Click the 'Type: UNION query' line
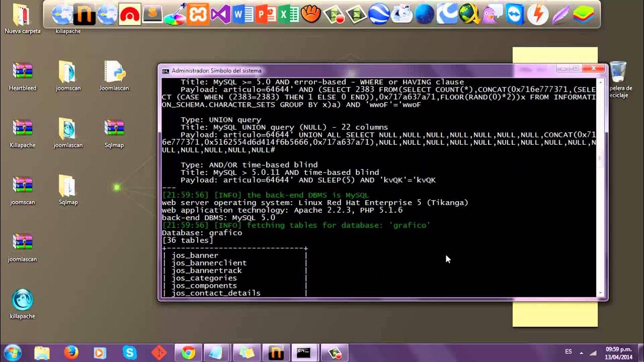Viewport: 644px width, 362px height. point(221,120)
